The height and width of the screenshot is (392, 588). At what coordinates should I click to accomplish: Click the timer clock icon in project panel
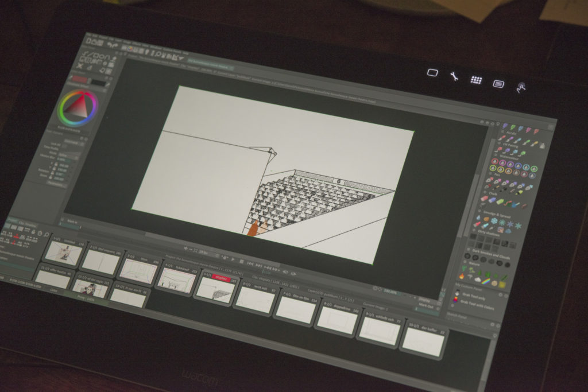(x=40, y=234)
